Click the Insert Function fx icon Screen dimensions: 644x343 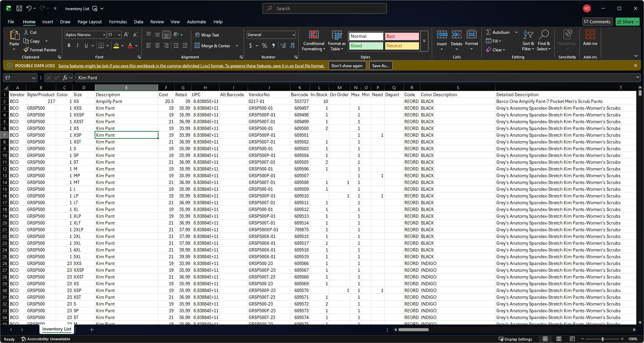[65, 78]
